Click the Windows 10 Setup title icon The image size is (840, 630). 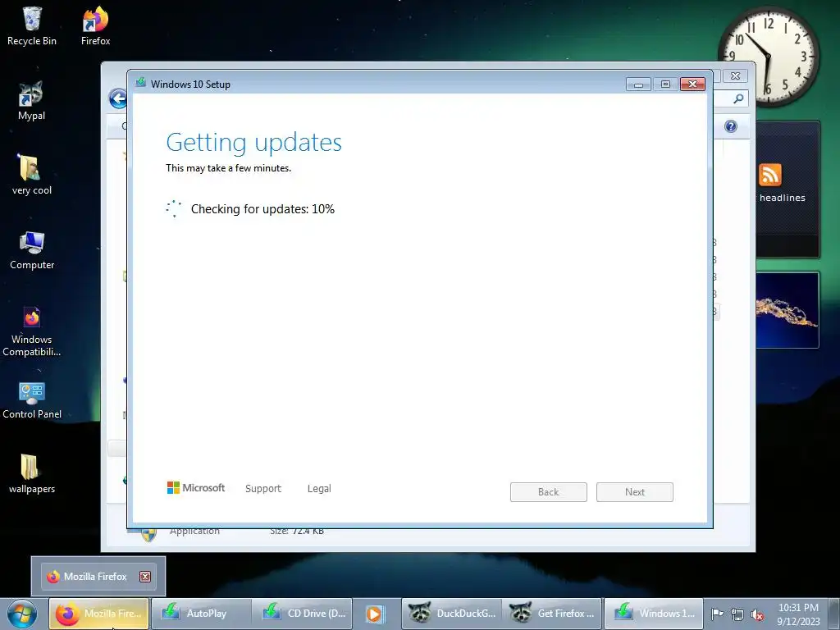coord(141,83)
